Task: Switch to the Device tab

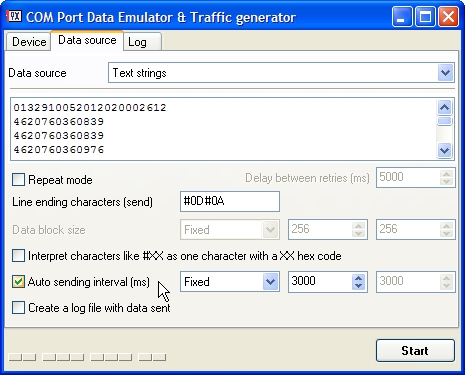Action: click(29, 42)
